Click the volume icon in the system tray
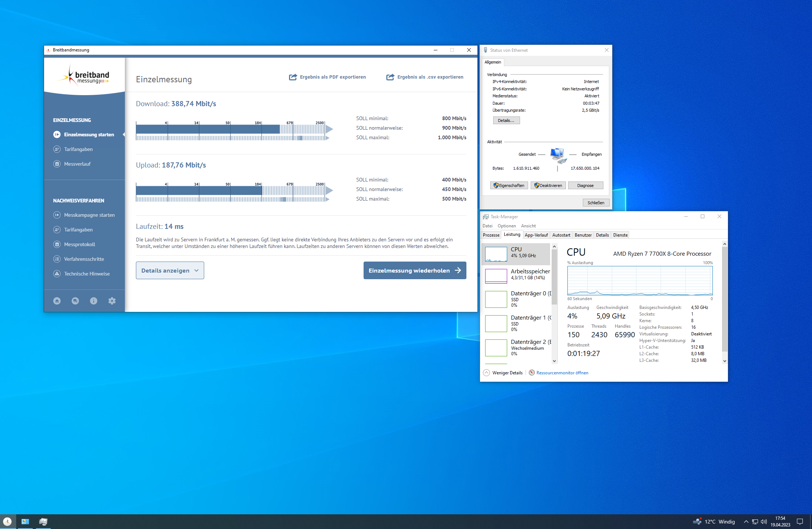 pyautogui.click(x=764, y=521)
